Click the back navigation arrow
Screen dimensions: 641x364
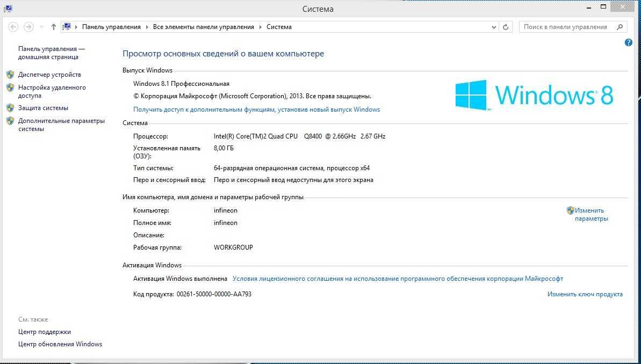pyautogui.click(x=13, y=27)
